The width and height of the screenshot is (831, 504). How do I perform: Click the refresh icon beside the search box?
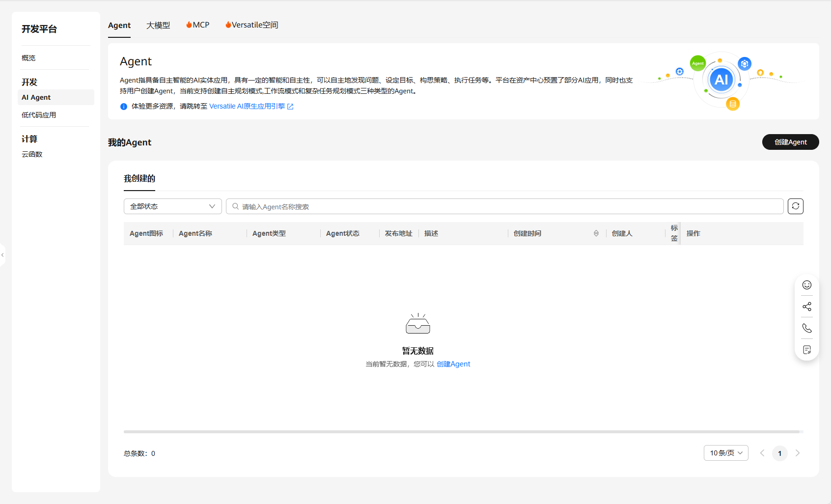pos(796,206)
